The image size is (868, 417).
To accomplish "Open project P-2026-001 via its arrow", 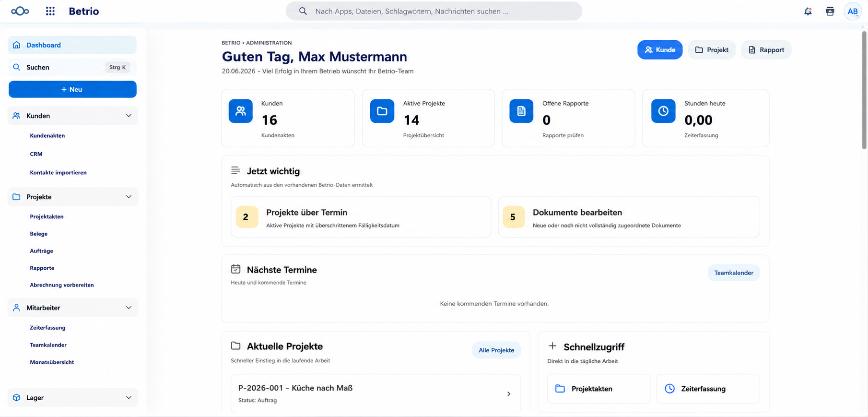I will pyautogui.click(x=509, y=394).
